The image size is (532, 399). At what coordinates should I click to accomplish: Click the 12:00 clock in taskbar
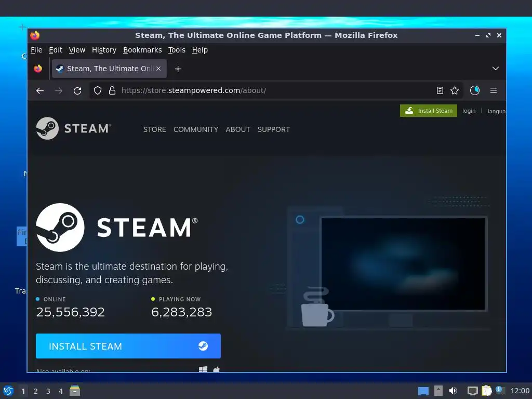(520, 391)
